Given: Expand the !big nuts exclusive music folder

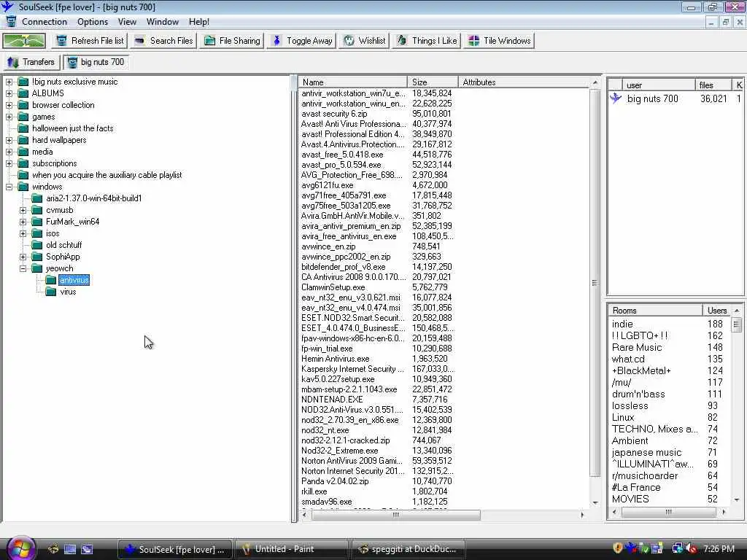Looking at the screenshot, I should tap(9, 82).
